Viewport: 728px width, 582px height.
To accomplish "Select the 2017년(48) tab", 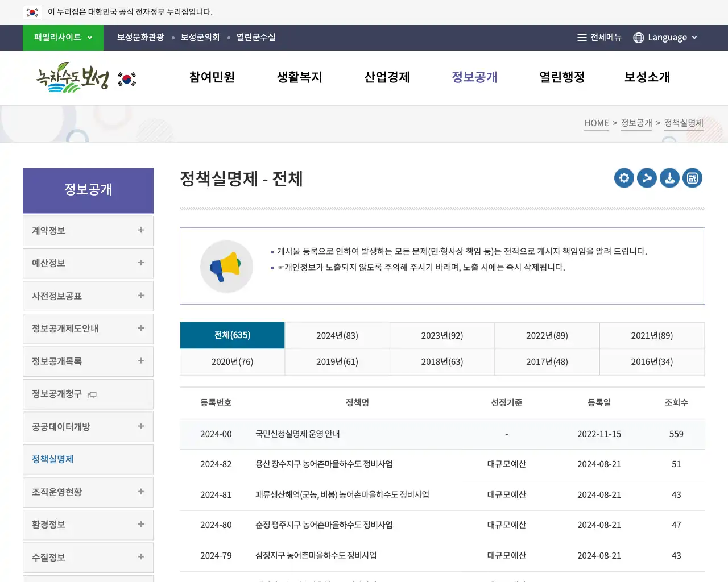I will pos(547,362).
